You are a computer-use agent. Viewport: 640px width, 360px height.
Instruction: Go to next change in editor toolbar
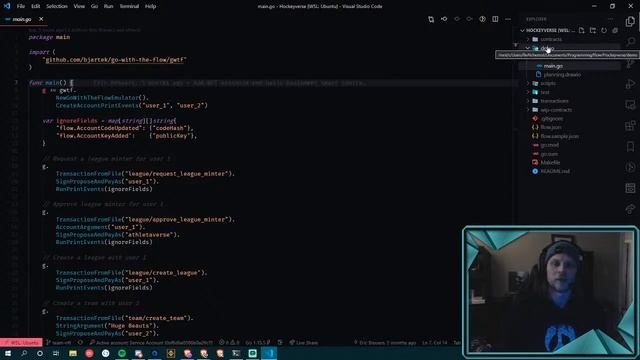[469, 19]
